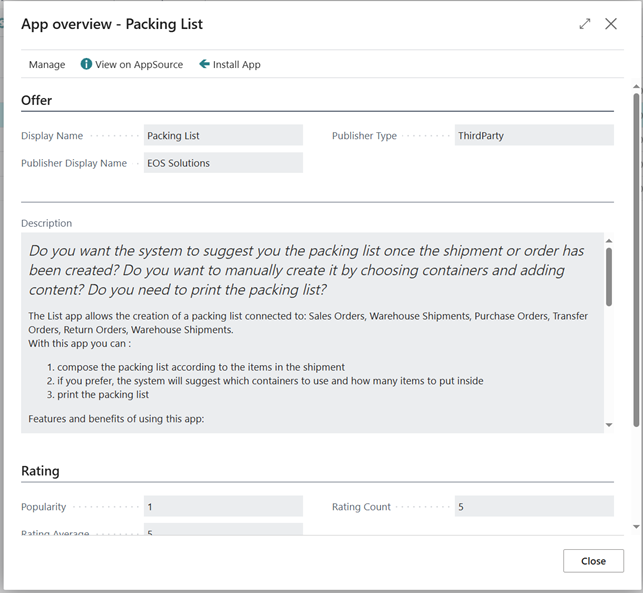Collapse the Offer section heading

point(36,100)
